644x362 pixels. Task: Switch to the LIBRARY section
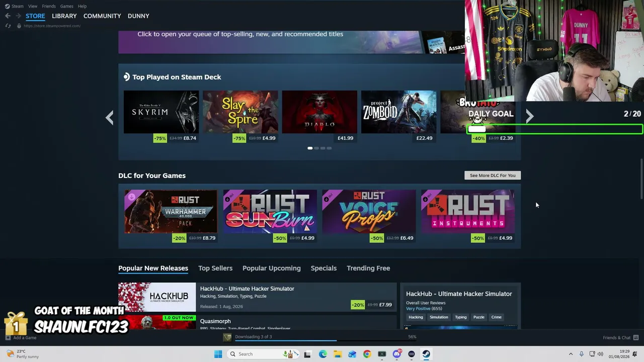pos(64,16)
